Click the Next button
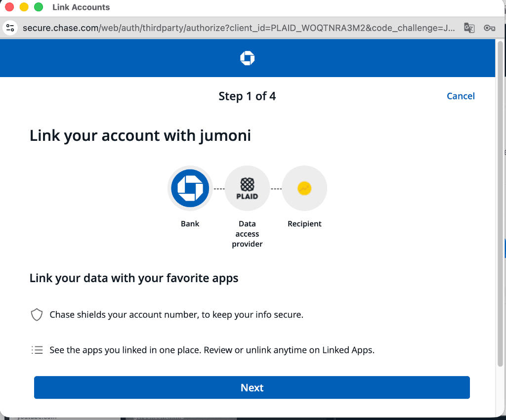Viewport: 506px width, 420px height. pos(252,387)
